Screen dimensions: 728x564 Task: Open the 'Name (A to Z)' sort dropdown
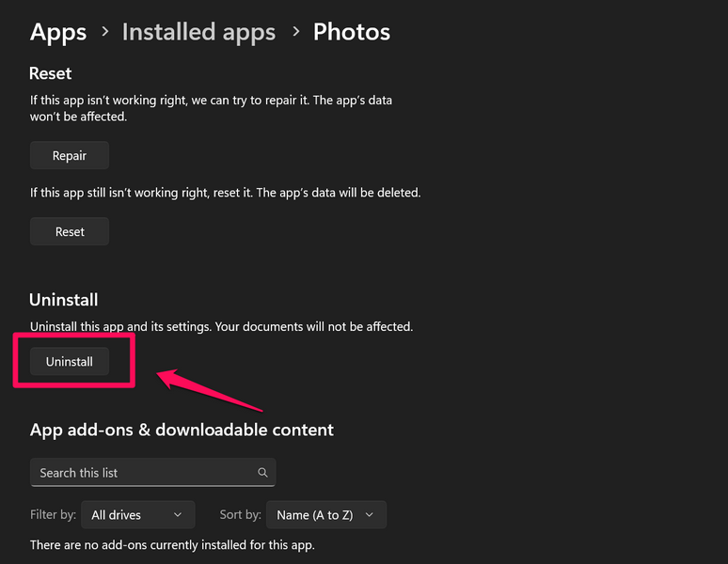[325, 515]
